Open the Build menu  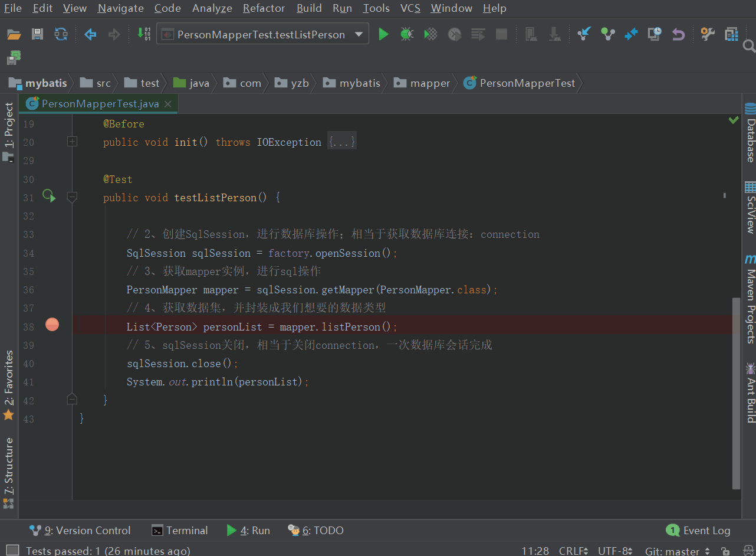click(x=309, y=8)
